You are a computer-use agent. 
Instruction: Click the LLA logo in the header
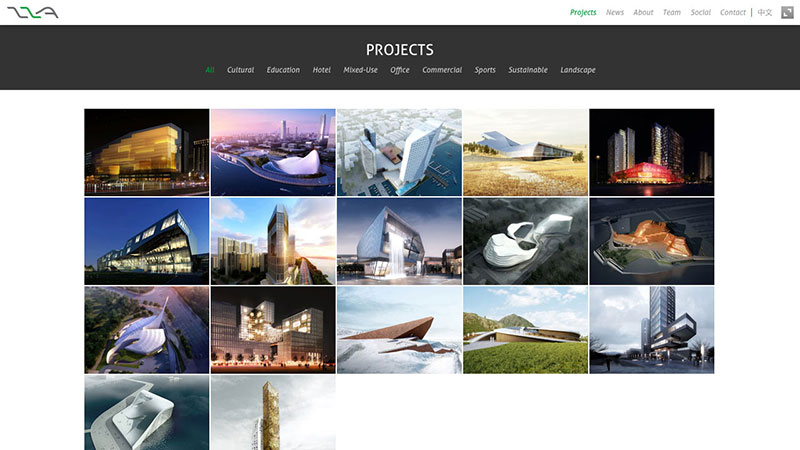[33, 12]
